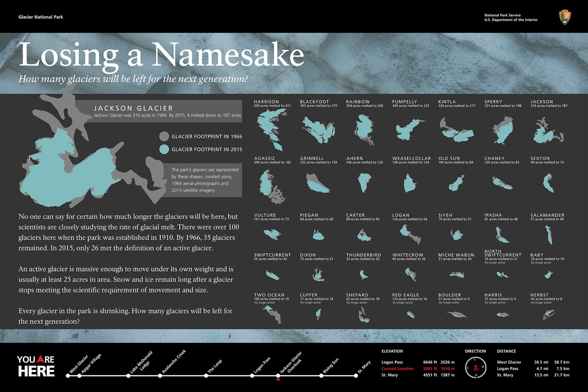The width and height of the screenshot is (588, 392).
Task: Click the Losing a Namesake title
Action: click(x=161, y=56)
